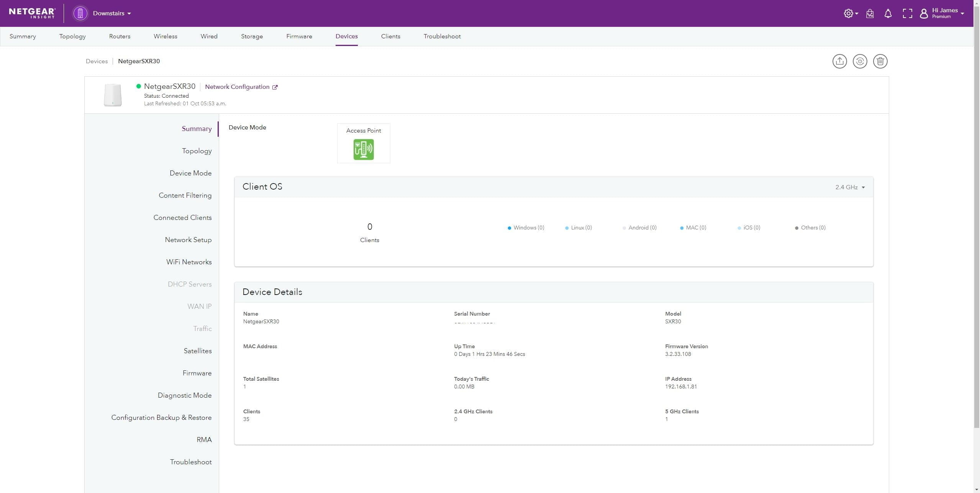
Task: Switch to the Wireless tab
Action: coord(165,36)
